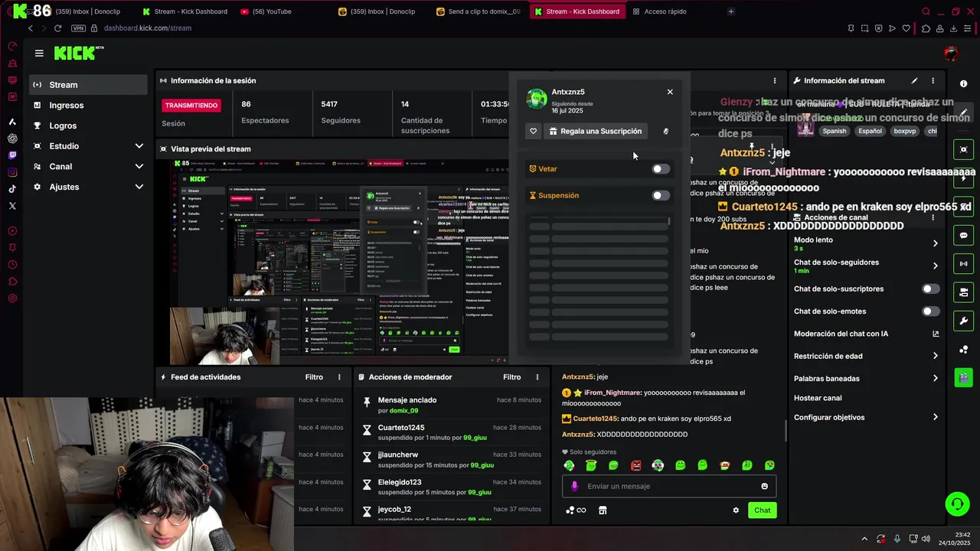The height and width of the screenshot is (551, 980).
Task: Open the Acciones de moderador Filtro dropdown
Action: pos(512,377)
